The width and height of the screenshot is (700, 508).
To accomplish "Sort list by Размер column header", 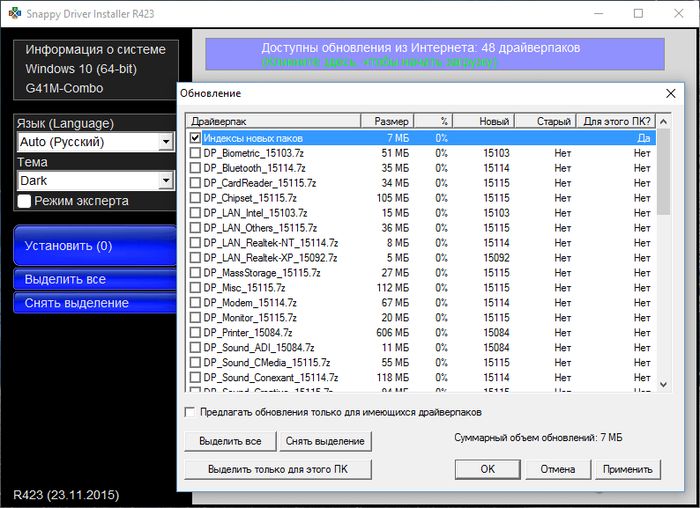I will point(384,121).
